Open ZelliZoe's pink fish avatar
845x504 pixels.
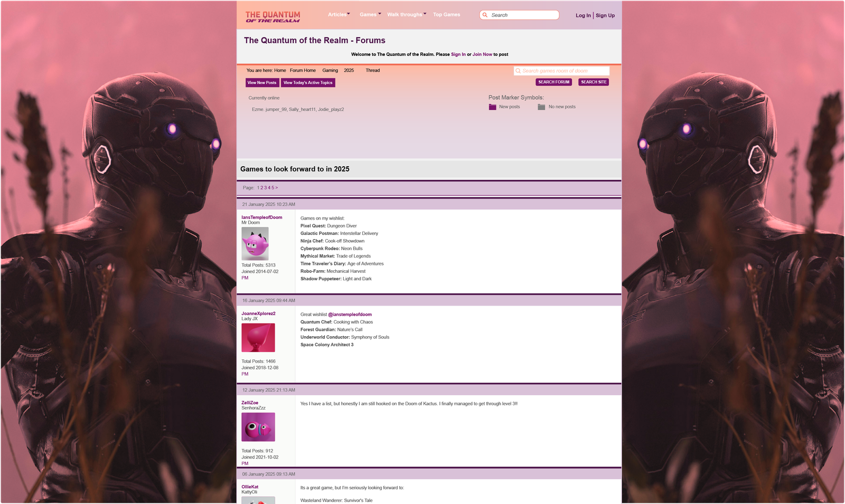(x=258, y=427)
